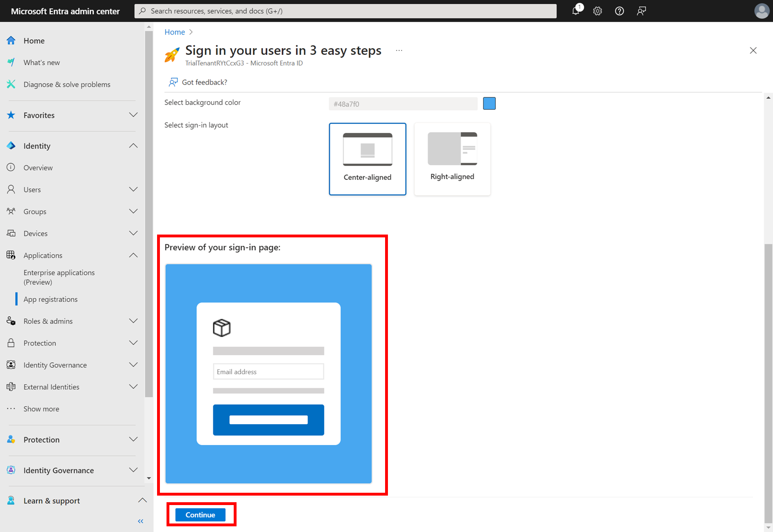This screenshot has height=532, width=773.
Task: Open the settings gear icon
Action: pyautogui.click(x=597, y=11)
